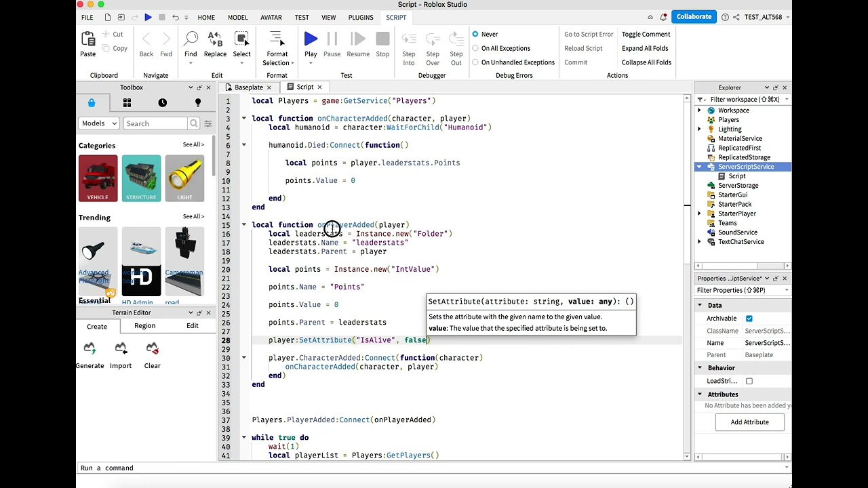Click Toggle Comment action
Viewport: 868px width, 488px height.
coord(646,34)
